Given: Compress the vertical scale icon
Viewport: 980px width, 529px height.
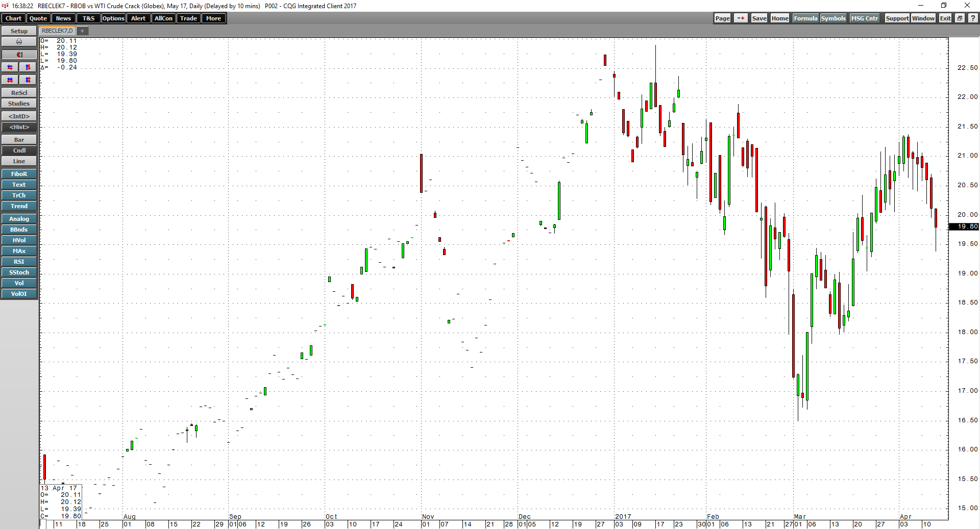Looking at the screenshot, I should [x=28, y=80].
